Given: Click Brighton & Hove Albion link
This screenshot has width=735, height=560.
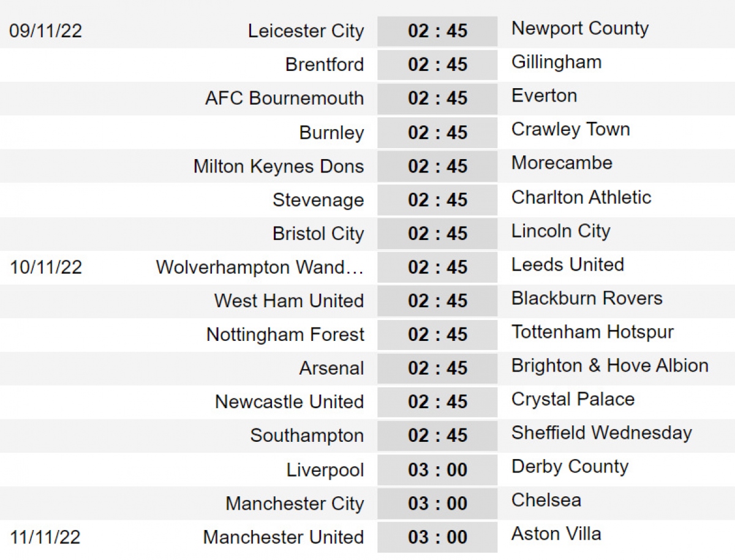Looking at the screenshot, I should click(609, 366).
